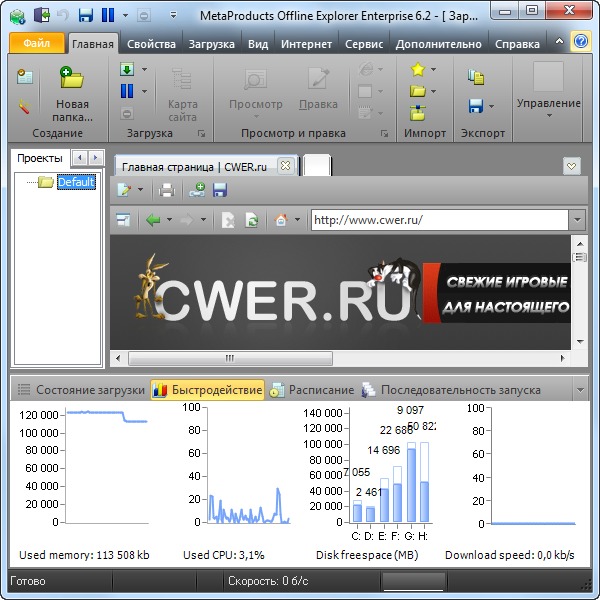Click the green back arrow button

click(x=153, y=220)
